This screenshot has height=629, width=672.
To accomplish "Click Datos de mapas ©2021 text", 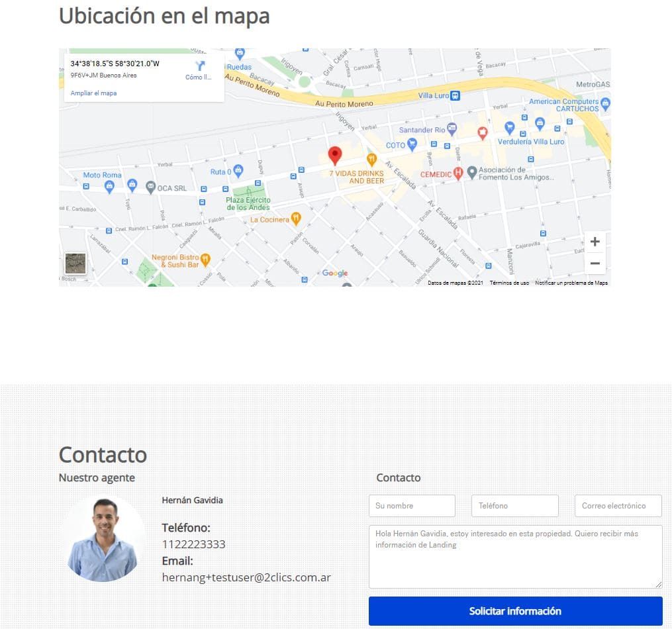I will (x=455, y=283).
